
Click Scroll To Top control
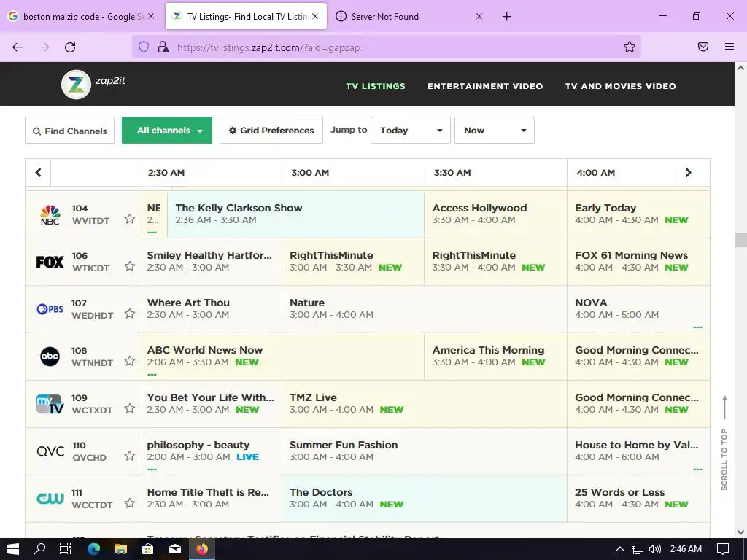(724, 443)
